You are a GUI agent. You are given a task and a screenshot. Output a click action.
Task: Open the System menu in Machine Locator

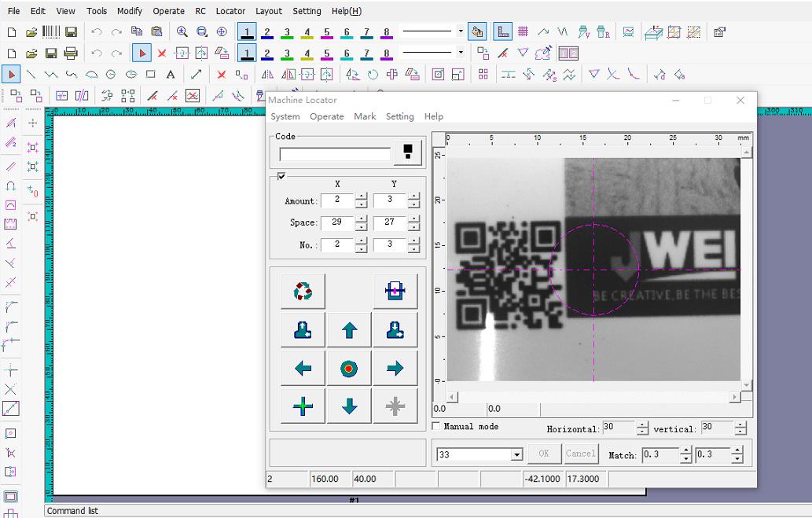285,116
